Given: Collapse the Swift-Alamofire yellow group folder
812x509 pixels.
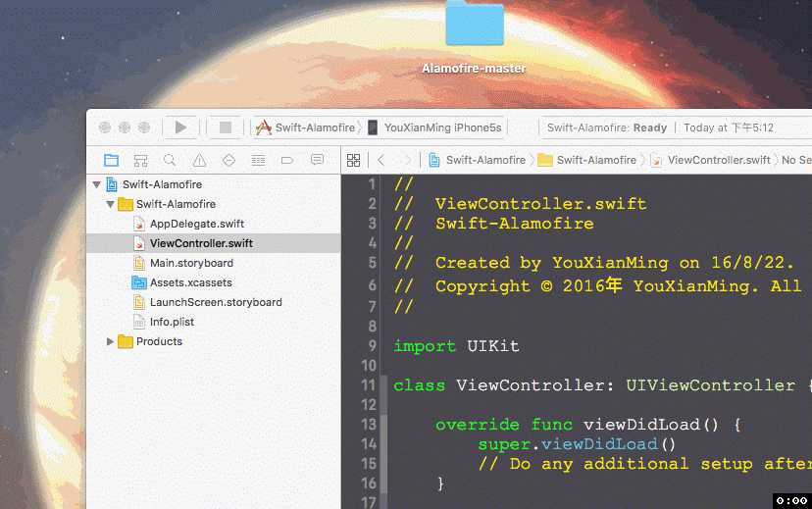Looking at the screenshot, I should (110, 204).
